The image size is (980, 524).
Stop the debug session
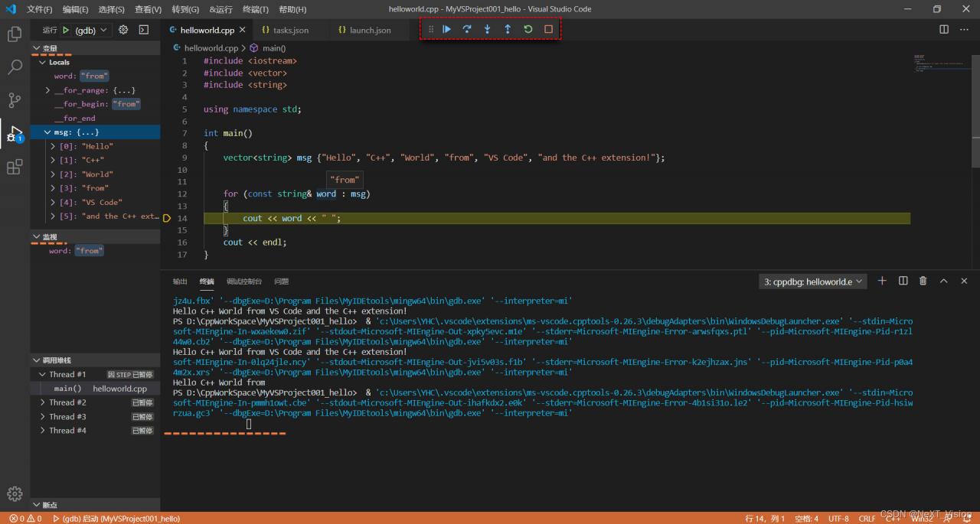tap(548, 29)
